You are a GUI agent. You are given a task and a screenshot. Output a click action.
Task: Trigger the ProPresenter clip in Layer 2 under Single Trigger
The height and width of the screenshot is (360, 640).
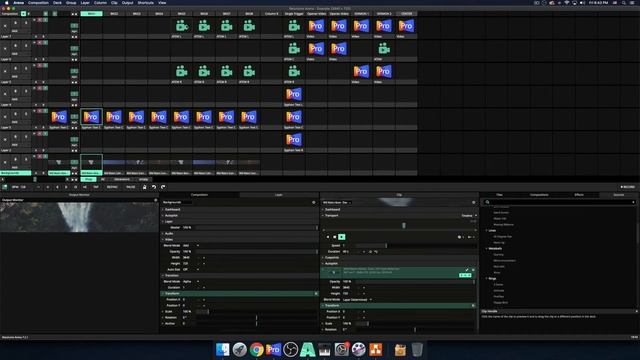point(293,140)
